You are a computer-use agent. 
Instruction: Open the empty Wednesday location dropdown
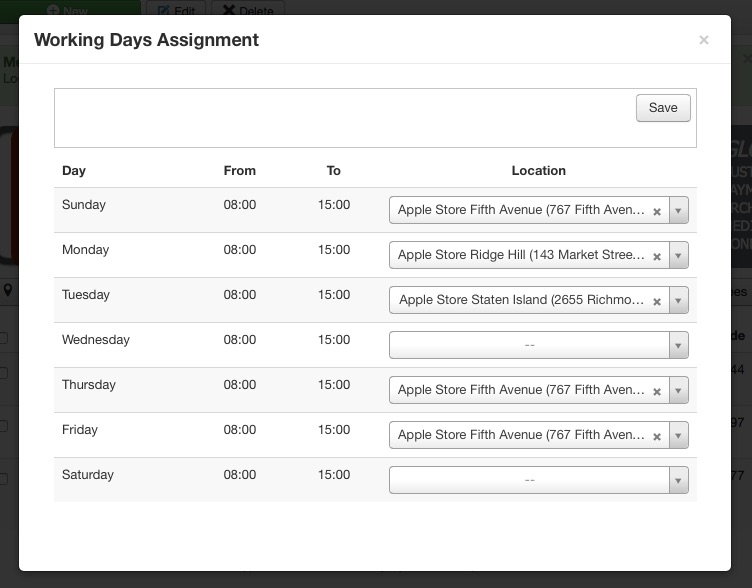pos(539,345)
